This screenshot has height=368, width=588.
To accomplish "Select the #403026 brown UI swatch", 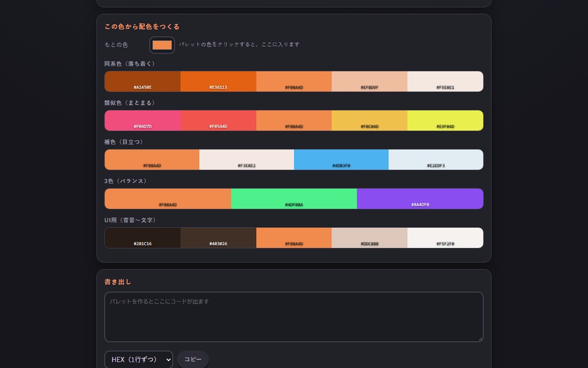I will (x=218, y=237).
